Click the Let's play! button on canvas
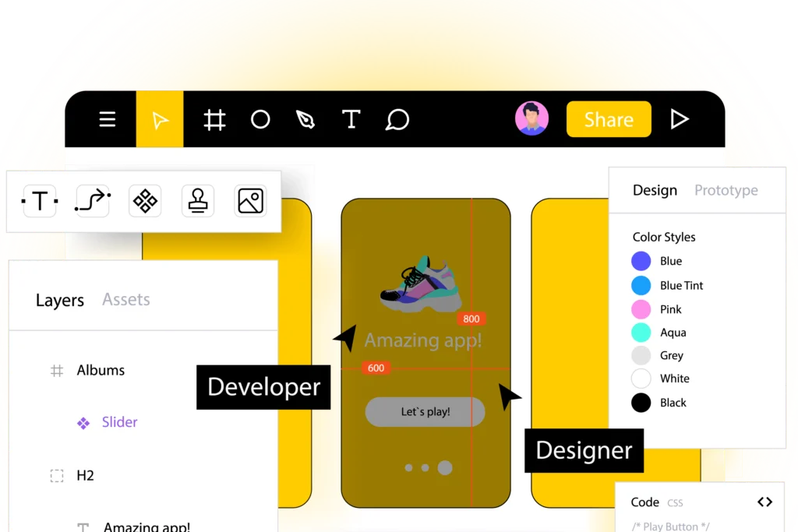The width and height of the screenshot is (798, 532). tap(425, 411)
